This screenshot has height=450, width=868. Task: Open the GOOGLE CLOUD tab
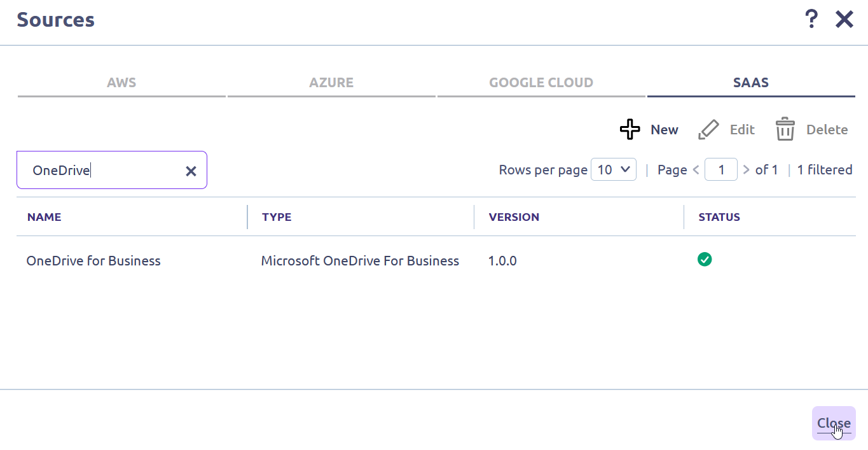[541, 83]
